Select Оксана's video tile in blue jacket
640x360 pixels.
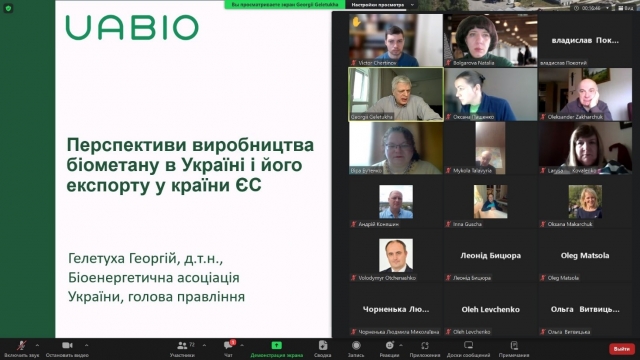pyautogui.click(x=491, y=94)
